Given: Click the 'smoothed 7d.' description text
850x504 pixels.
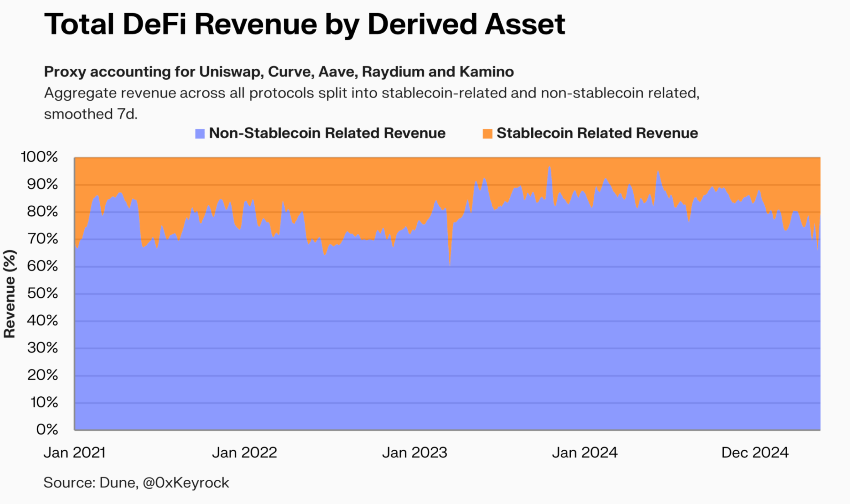Looking at the screenshot, I should pyautogui.click(x=91, y=114).
